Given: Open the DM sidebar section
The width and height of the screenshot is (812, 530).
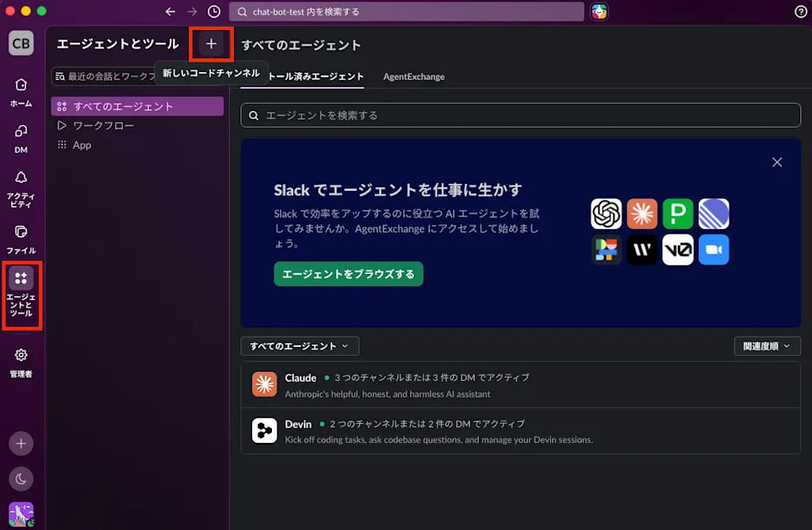Looking at the screenshot, I should pos(21,138).
